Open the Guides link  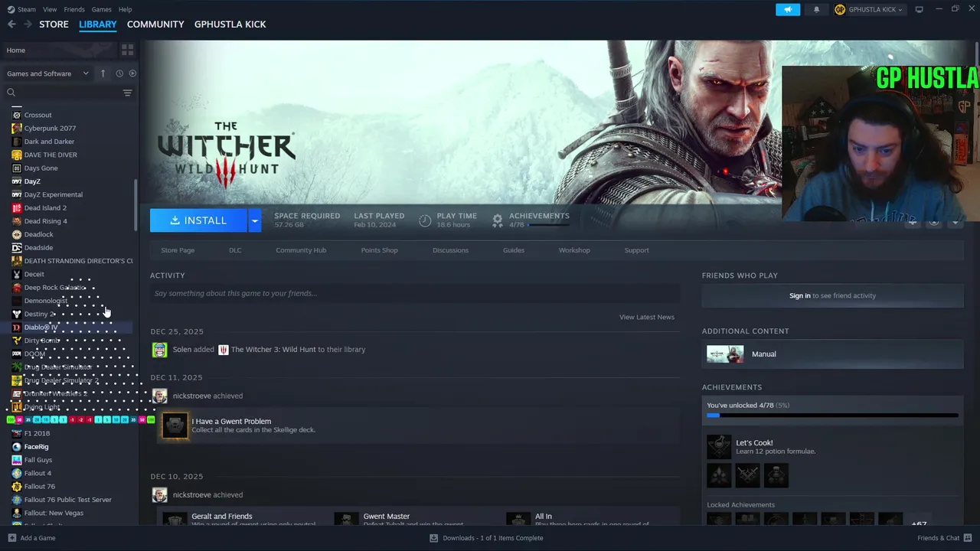[514, 250]
